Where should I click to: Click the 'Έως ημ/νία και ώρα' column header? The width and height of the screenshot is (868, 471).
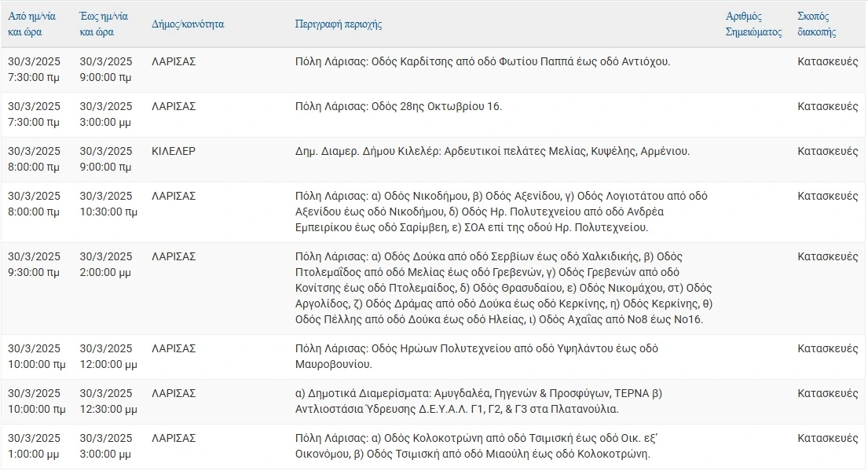(104, 24)
